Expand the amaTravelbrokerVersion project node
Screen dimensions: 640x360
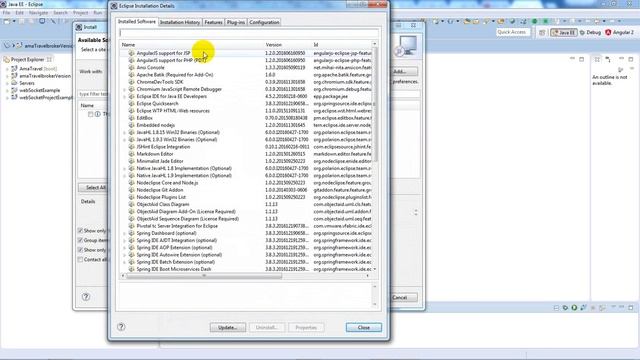coord(7,76)
